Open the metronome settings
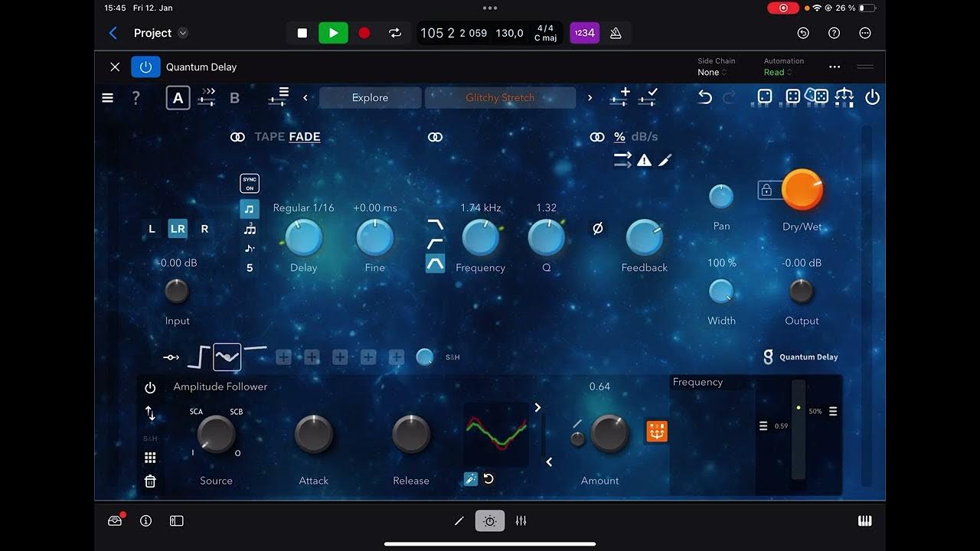 (616, 33)
